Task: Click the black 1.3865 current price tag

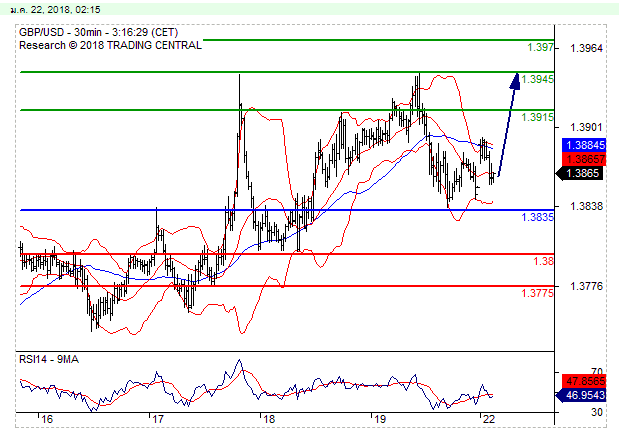Action: (x=580, y=173)
